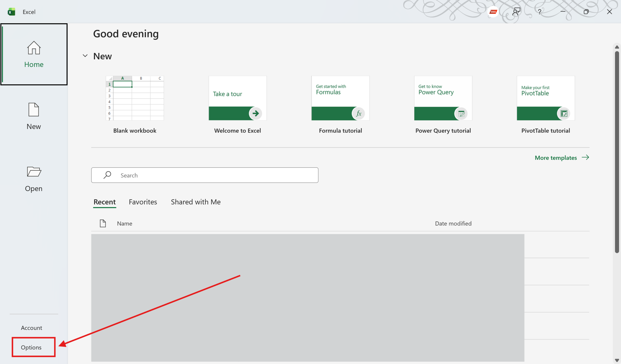
Task: Open Excel Options
Action: 31,347
